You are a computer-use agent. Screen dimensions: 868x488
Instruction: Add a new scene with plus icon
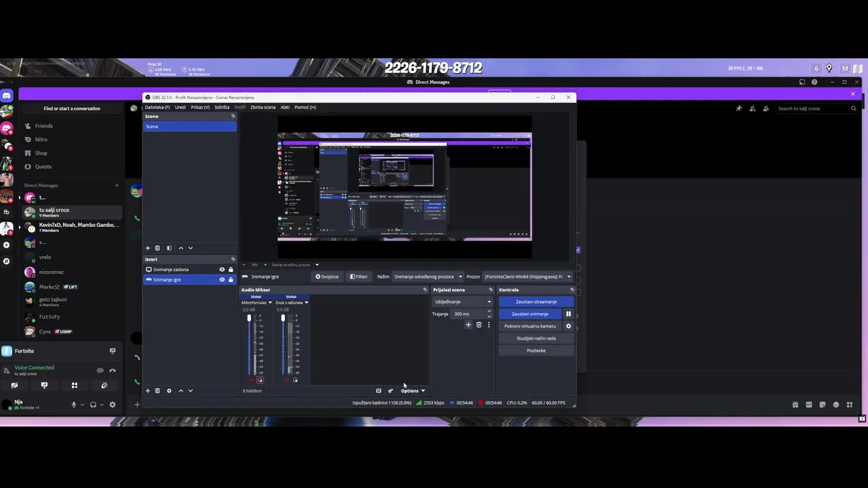pos(147,248)
